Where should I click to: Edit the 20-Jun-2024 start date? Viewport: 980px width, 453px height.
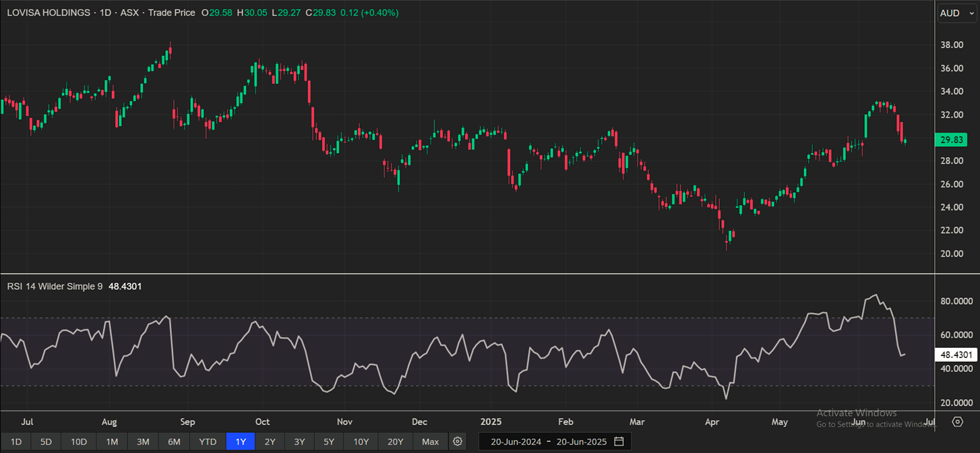(516, 442)
